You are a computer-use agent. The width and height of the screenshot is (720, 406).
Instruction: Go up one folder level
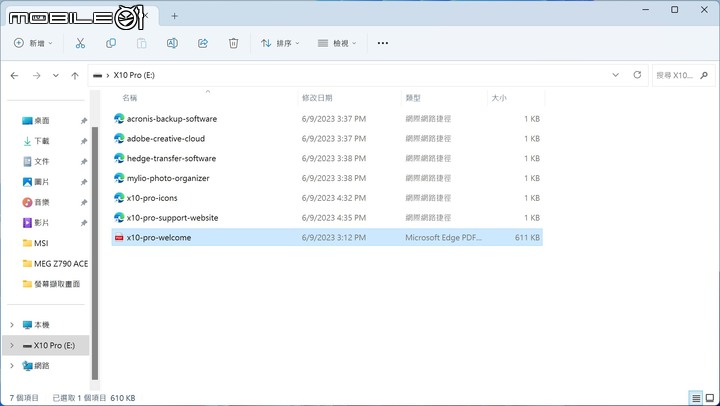point(75,75)
